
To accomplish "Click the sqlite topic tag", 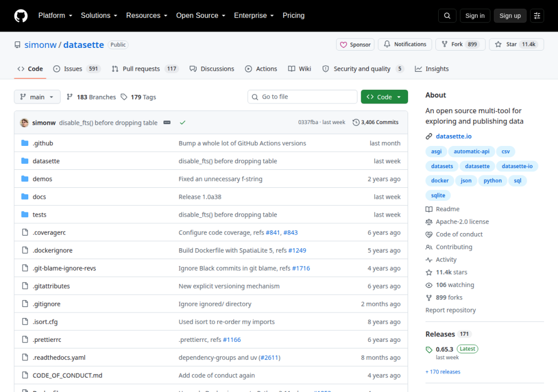I will [x=438, y=195].
